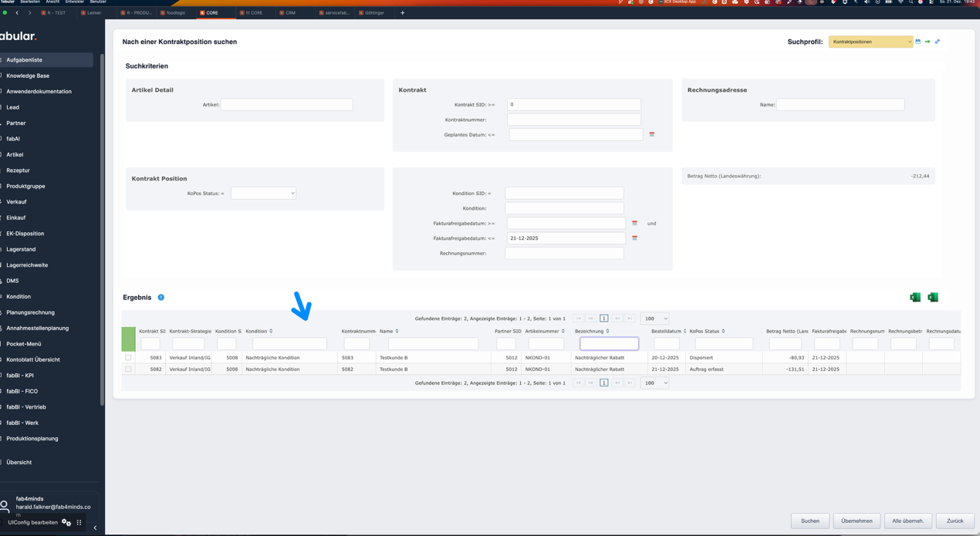The image size is (980, 536).
Task: Select the checkbox on row 5082
Action: coord(128,369)
